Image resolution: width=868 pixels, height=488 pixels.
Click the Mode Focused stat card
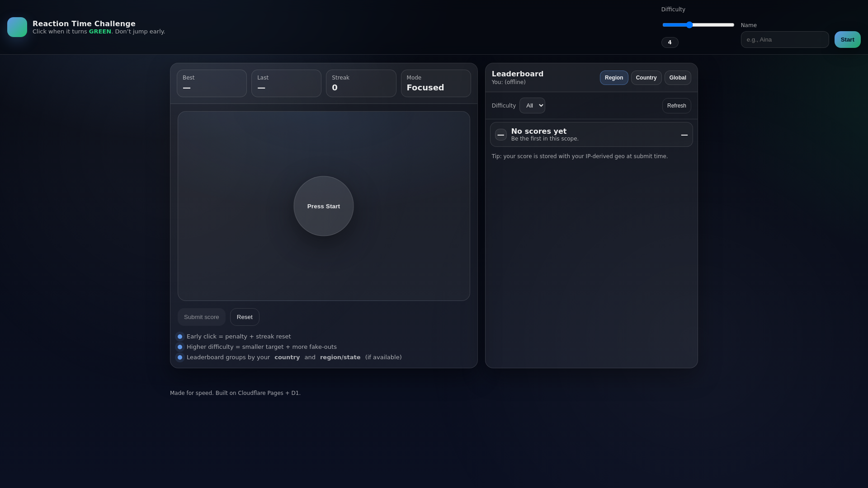click(436, 84)
